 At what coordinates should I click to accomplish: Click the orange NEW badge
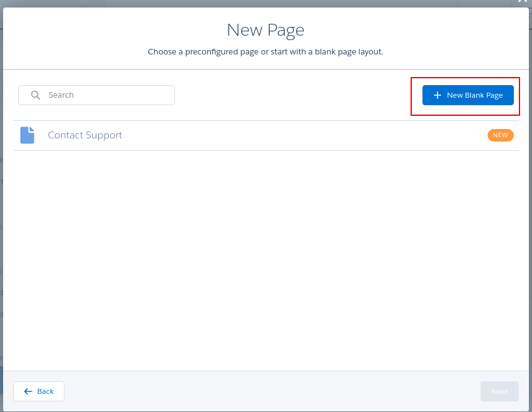pos(500,135)
